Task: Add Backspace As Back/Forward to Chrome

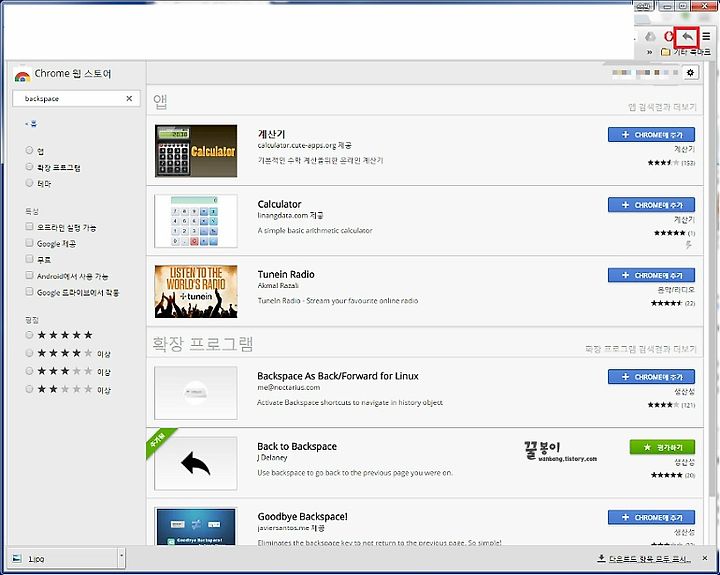Action: [x=651, y=377]
